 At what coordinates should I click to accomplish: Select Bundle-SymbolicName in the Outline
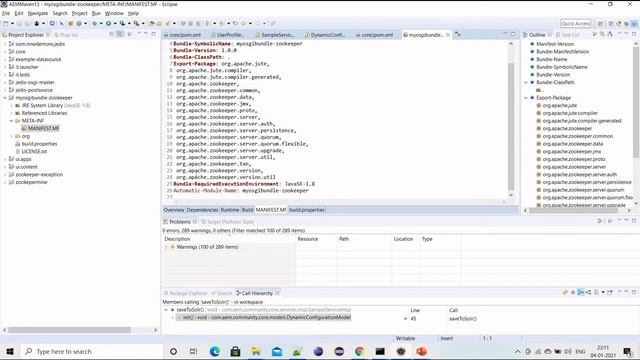[x=559, y=67]
